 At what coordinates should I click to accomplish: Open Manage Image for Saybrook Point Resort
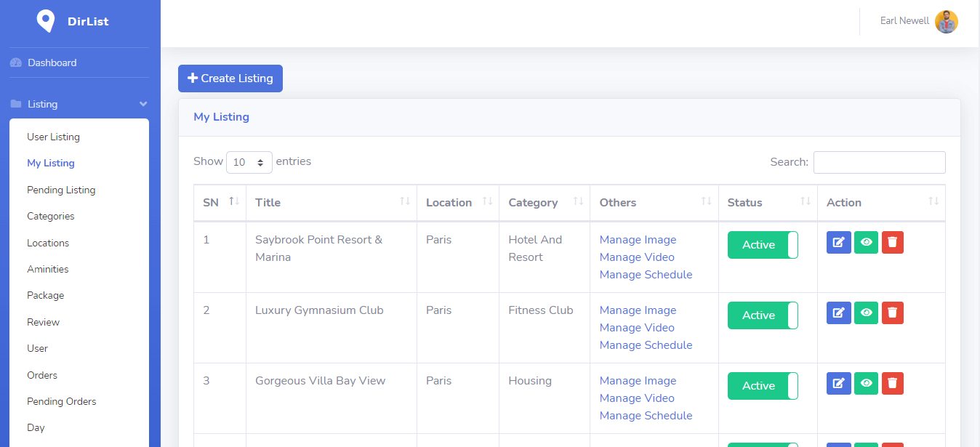click(x=638, y=240)
